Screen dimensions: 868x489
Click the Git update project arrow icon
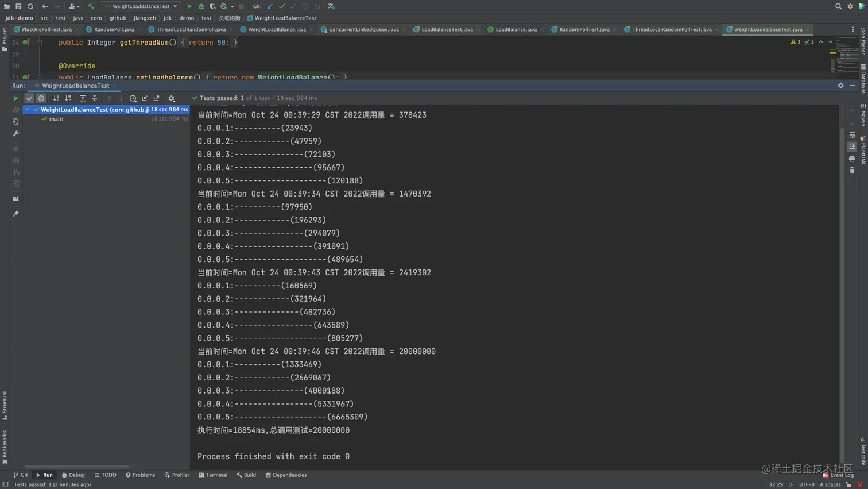click(270, 6)
